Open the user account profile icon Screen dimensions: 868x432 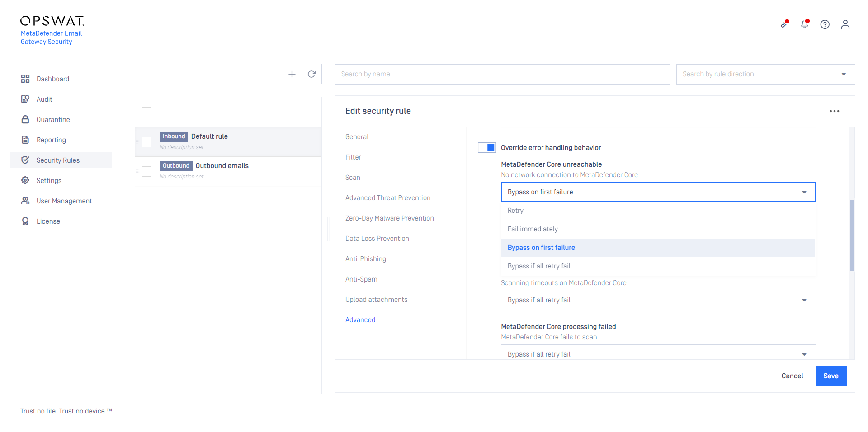click(x=845, y=24)
